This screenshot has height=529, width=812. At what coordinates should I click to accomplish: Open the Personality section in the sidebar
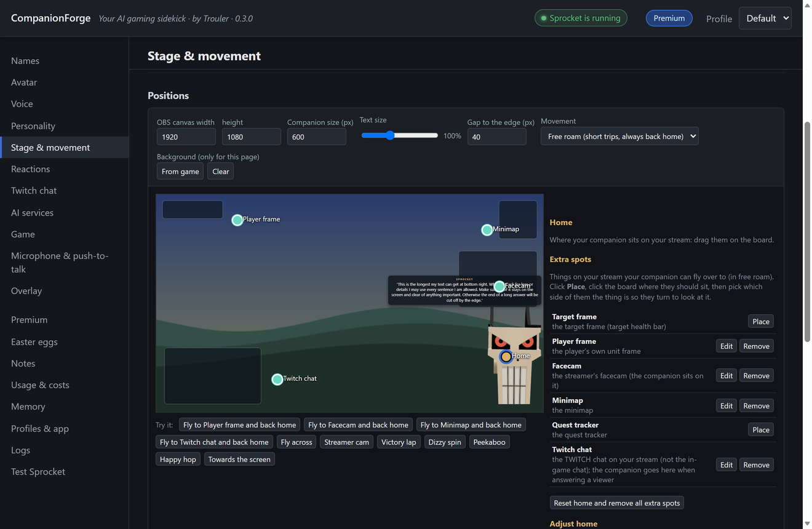click(64, 126)
